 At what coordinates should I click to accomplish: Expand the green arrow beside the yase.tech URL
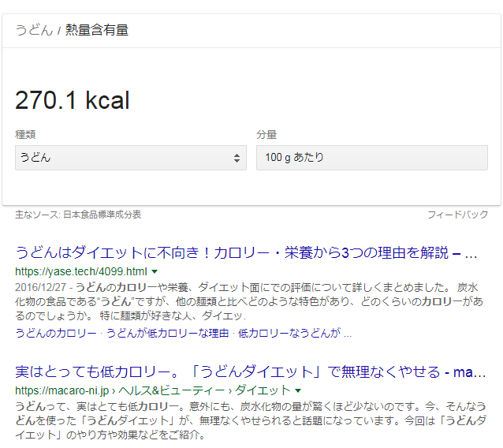tap(155, 271)
